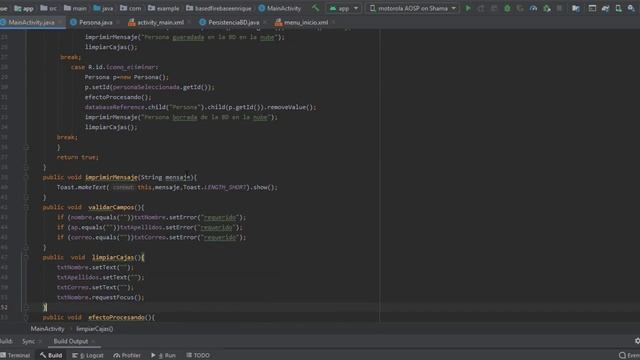Click the java folder breadcrumb
The image size is (640, 360).
[103, 8]
